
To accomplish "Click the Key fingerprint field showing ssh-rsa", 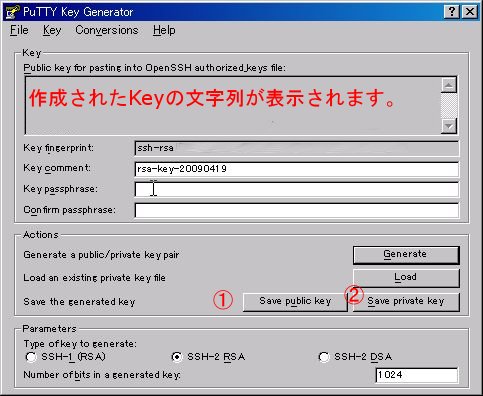I will [x=296, y=148].
